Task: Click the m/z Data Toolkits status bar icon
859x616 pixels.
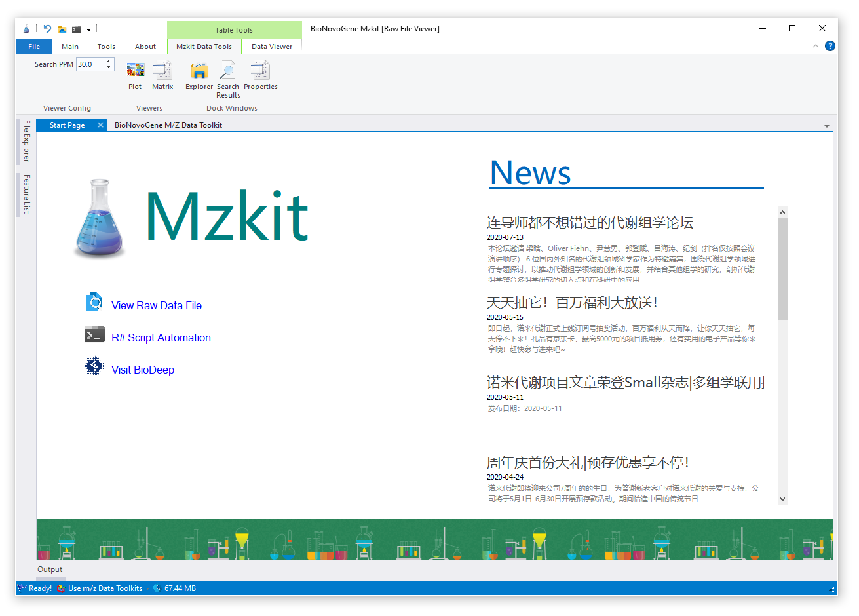Action: [62, 588]
